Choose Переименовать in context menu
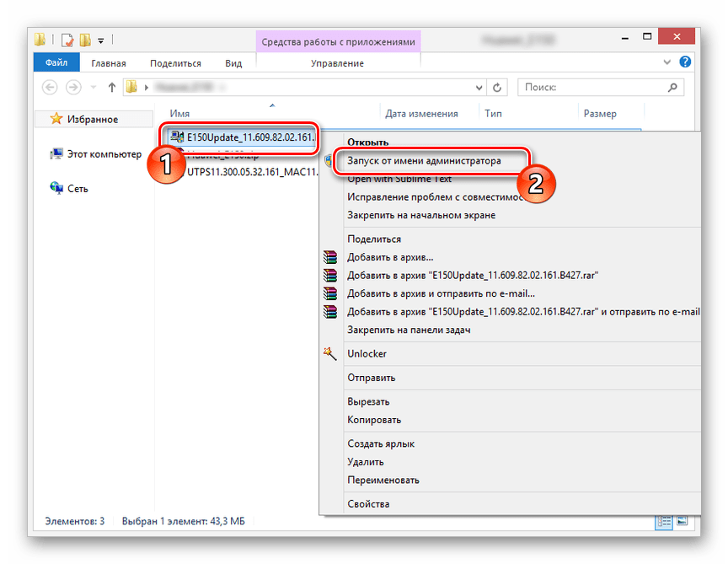This screenshot has height=564, width=728. [x=383, y=480]
